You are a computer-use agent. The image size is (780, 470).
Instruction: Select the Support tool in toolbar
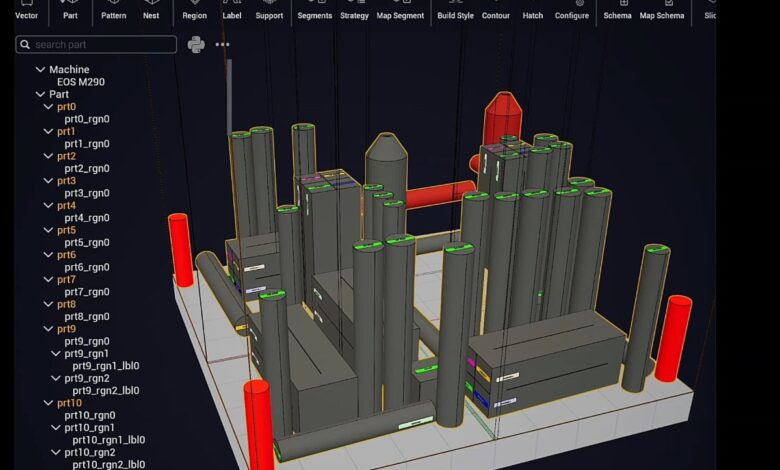pos(269,10)
